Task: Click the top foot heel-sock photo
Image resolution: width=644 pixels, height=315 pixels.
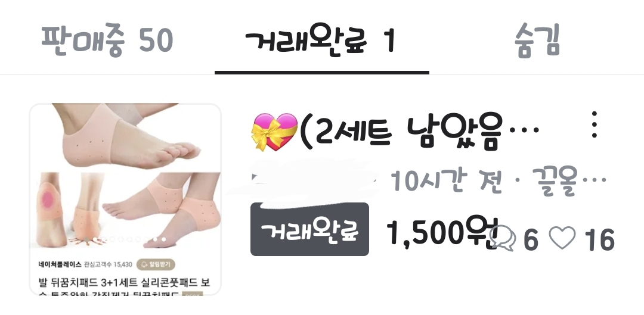Action: click(x=125, y=136)
